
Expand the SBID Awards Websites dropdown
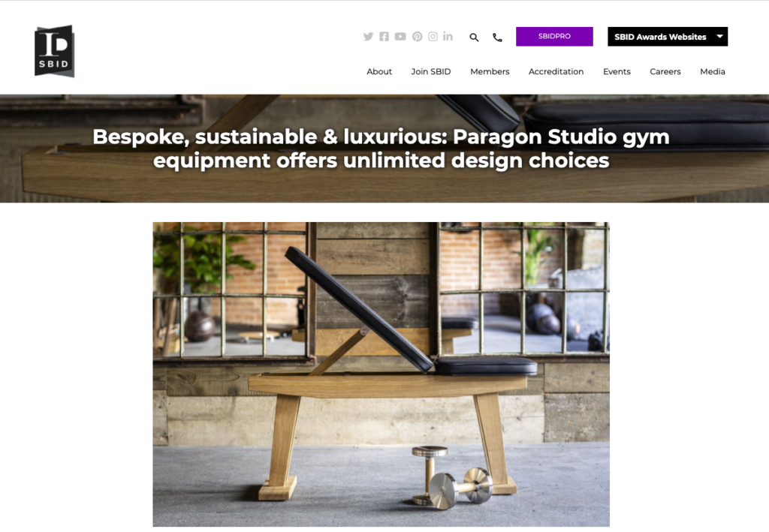[668, 37]
